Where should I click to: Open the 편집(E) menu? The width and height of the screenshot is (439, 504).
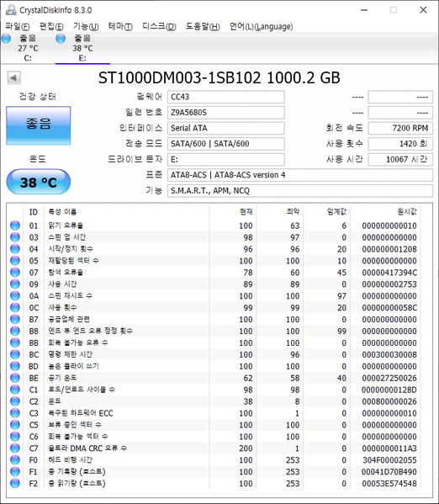click(x=51, y=26)
